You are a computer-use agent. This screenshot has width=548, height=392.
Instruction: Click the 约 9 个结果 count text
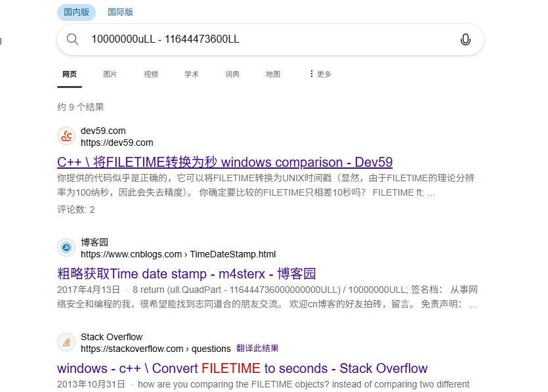[80, 107]
